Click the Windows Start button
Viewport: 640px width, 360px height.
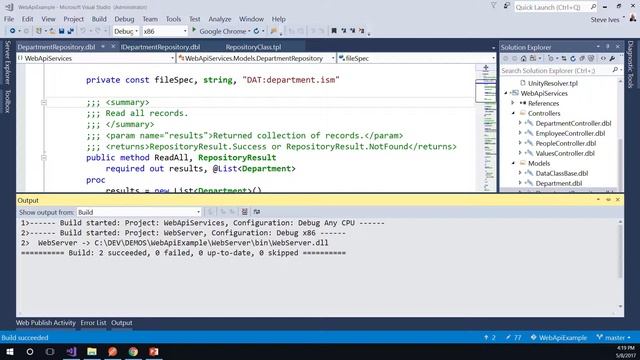tap(10, 351)
